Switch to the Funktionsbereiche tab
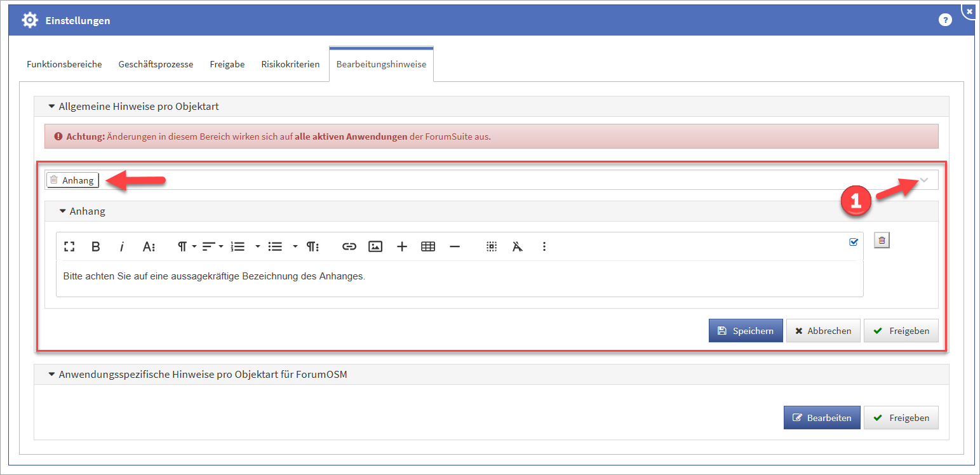The image size is (980, 475). point(64,64)
